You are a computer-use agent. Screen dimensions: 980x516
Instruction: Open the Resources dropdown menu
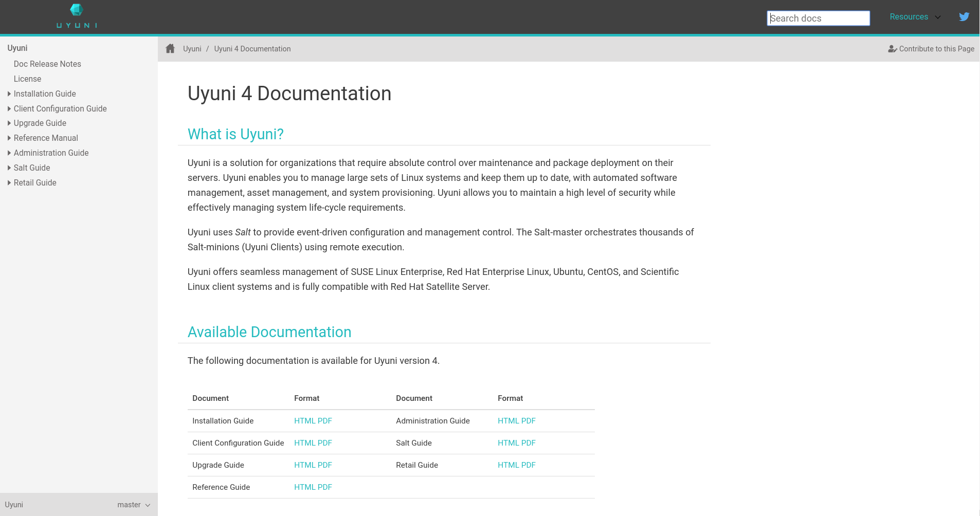(x=909, y=16)
